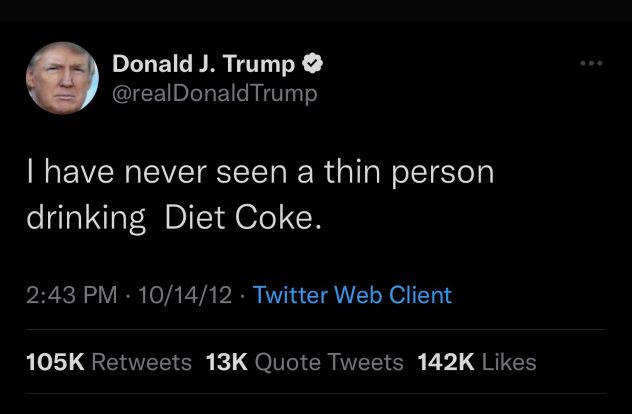This screenshot has height=414, width=632.
Task: Show the Likes list label
Action: 508,362
